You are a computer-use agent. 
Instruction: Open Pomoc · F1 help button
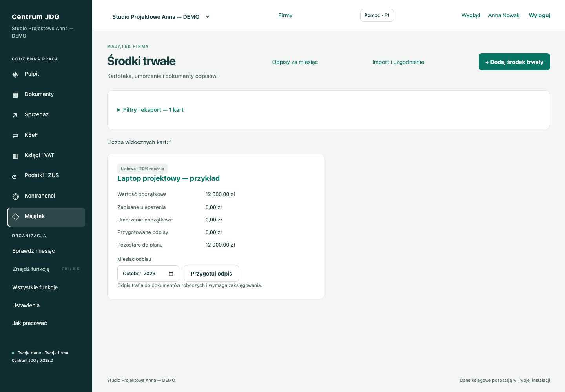(x=377, y=15)
